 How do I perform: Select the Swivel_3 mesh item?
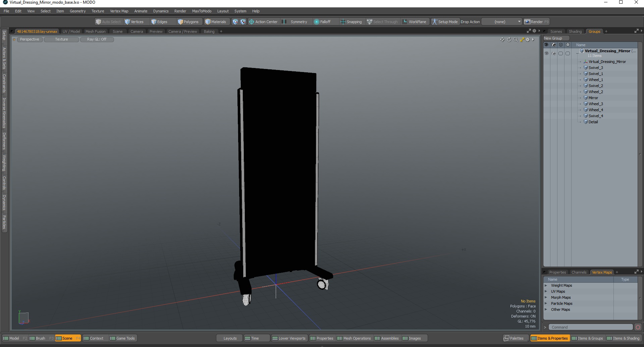(x=595, y=68)
